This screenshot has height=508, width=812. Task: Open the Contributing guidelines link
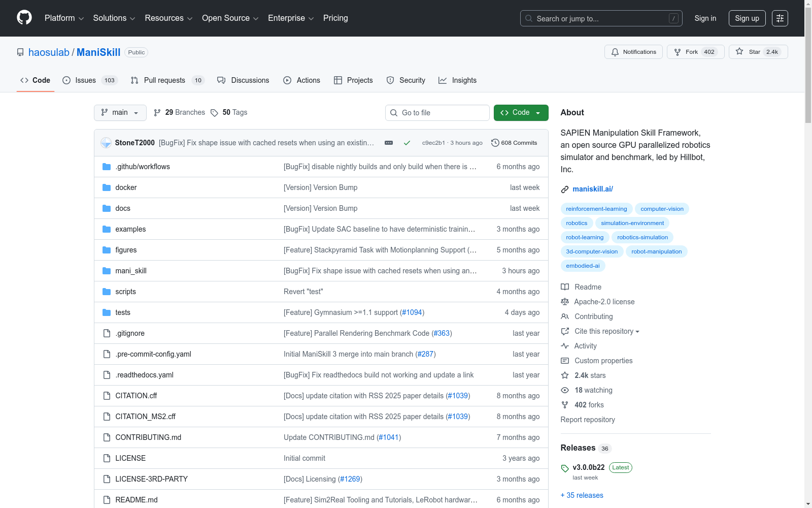coord(594,316)
